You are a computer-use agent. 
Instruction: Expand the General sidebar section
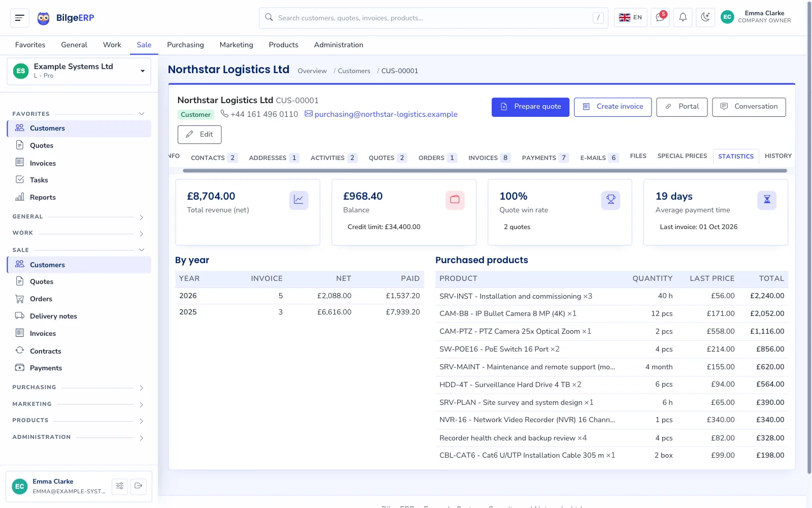point(79,217)
